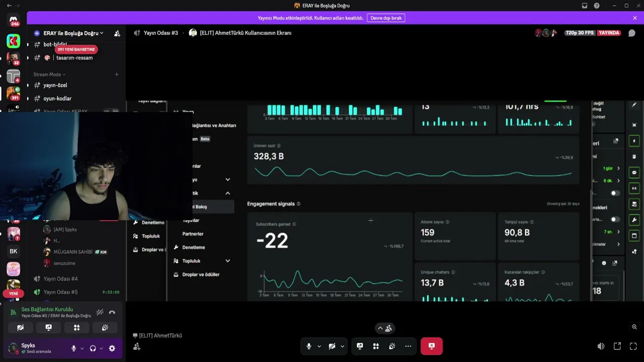Select Partnerler in stream dashboard menu

tap(193, 234)
